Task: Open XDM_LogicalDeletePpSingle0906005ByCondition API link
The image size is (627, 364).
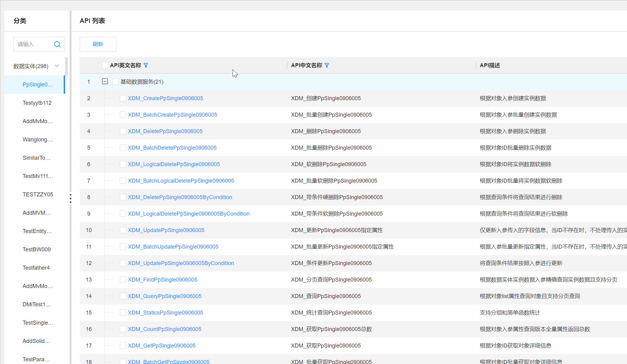Action: coord(189,214)
